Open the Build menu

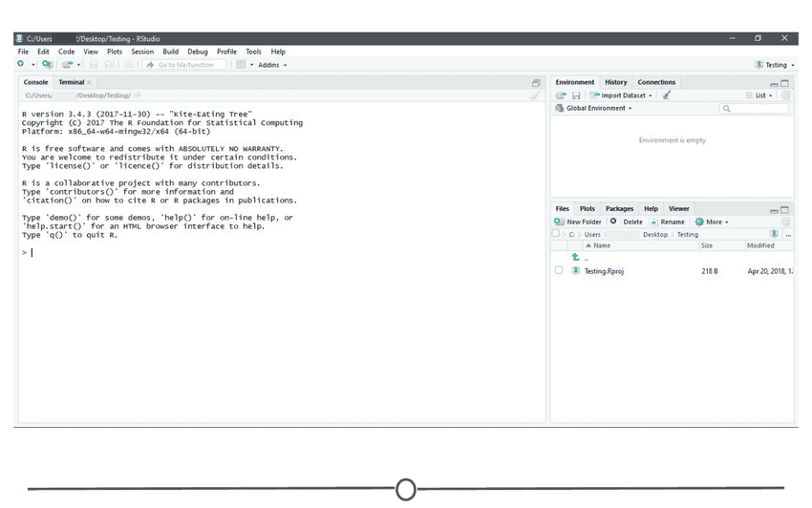tap(170, 52)
